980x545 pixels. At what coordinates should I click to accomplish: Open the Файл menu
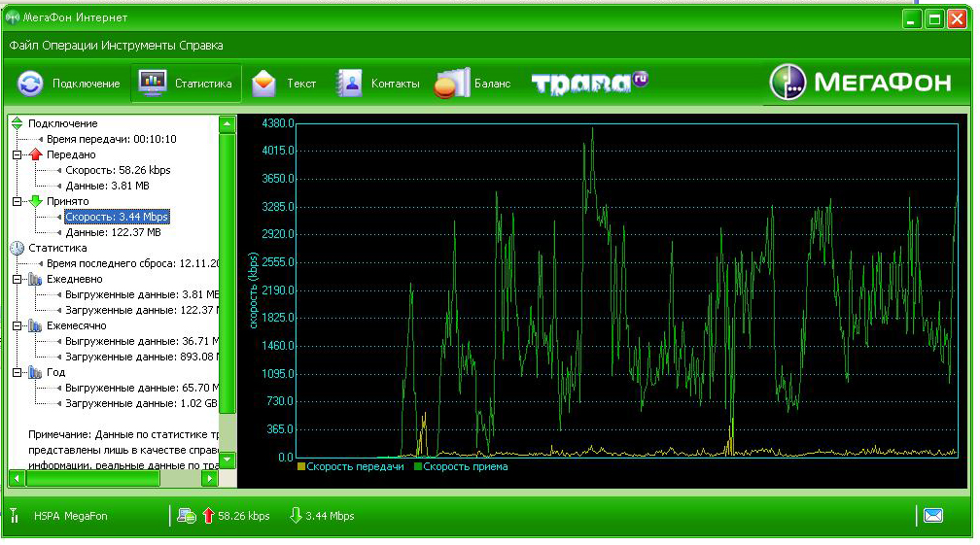point(23,46)
